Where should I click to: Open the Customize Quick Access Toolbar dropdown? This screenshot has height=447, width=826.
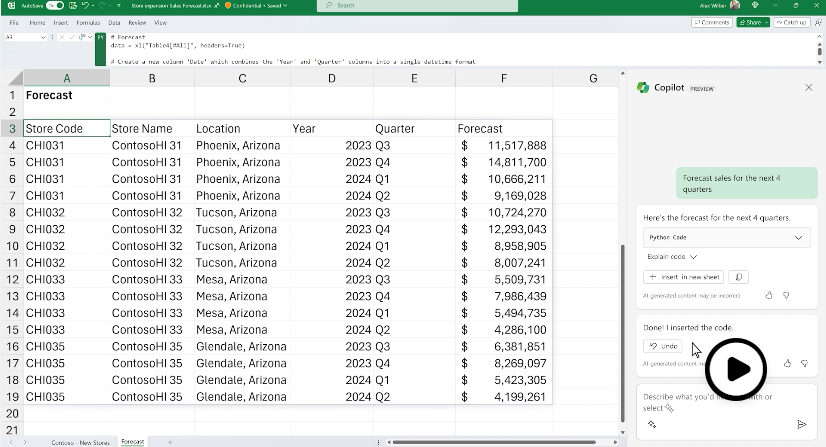tap(119, 6)
